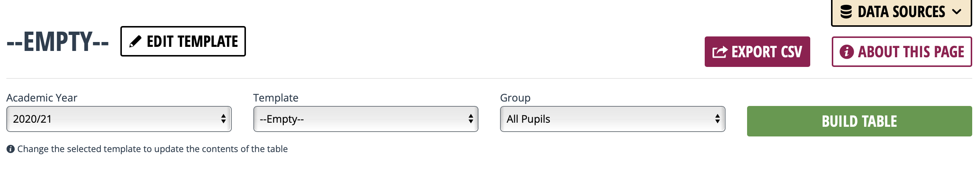Viewport: 980px width, 174px height.
Task: Open the Group dropdown
Action: 613,119
